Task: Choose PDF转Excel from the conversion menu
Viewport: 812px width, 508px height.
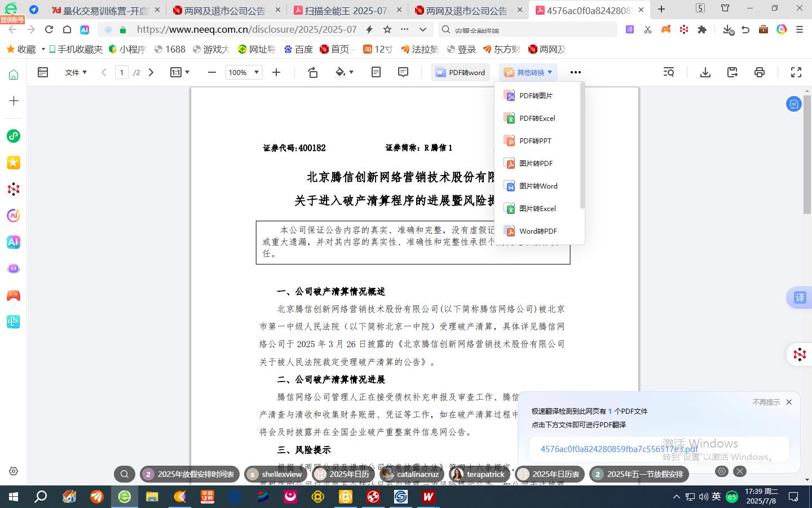Action: pos(537,119)
